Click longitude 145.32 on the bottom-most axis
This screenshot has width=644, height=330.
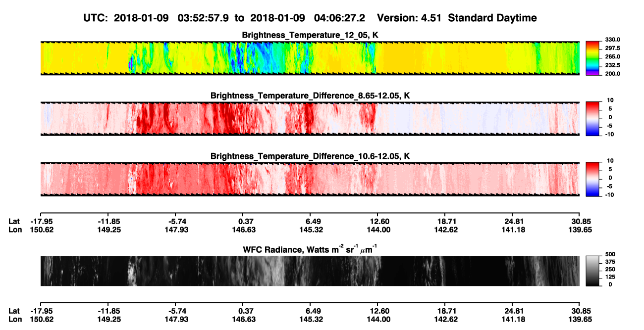coord(311,320)
